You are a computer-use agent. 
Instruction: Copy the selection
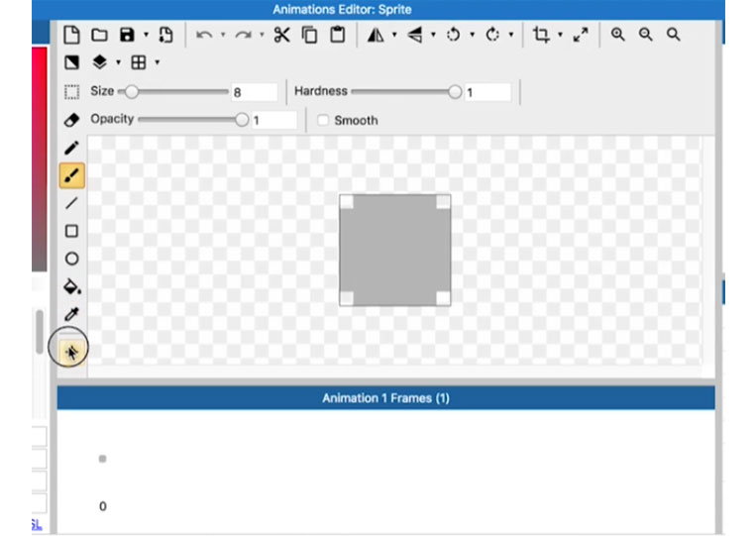(x=309, y=35)
